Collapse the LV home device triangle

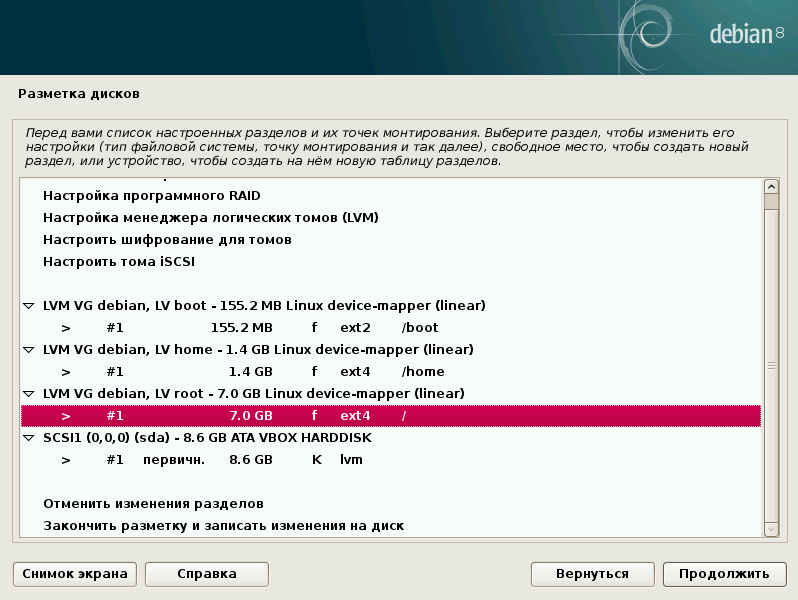coord(28,349)
